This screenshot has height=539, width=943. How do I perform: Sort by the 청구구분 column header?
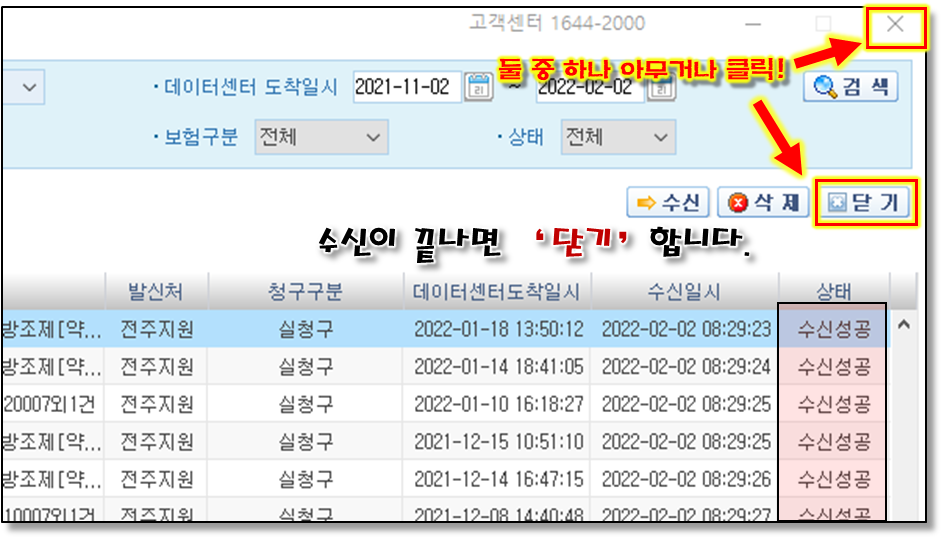click(305, 291)
